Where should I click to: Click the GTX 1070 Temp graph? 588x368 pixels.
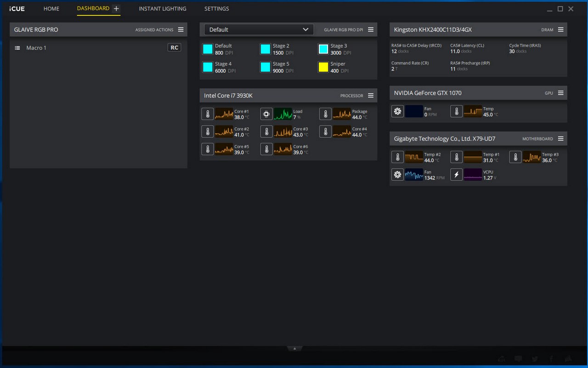coord(473,111)
